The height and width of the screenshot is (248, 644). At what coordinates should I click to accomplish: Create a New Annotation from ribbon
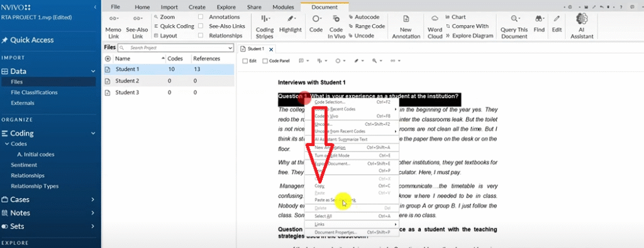pyautogui.click(x=406, y=26)
